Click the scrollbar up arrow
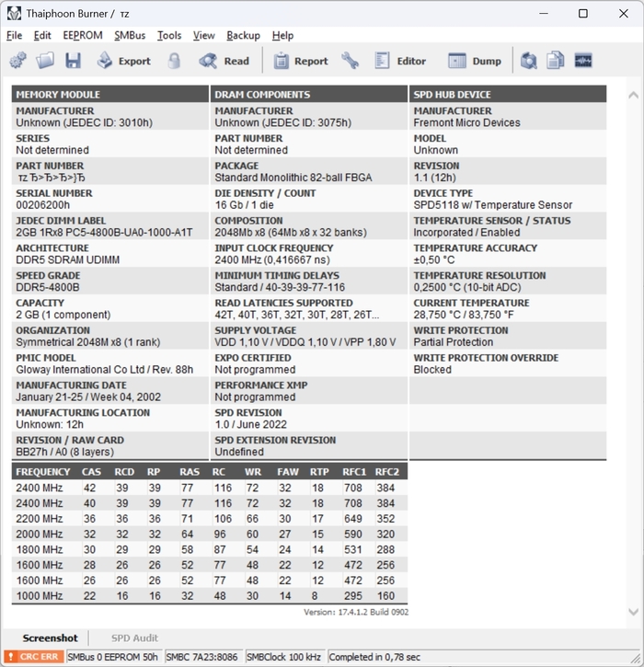The width and height of the screenshot is (644, 667). coord(633,95)
